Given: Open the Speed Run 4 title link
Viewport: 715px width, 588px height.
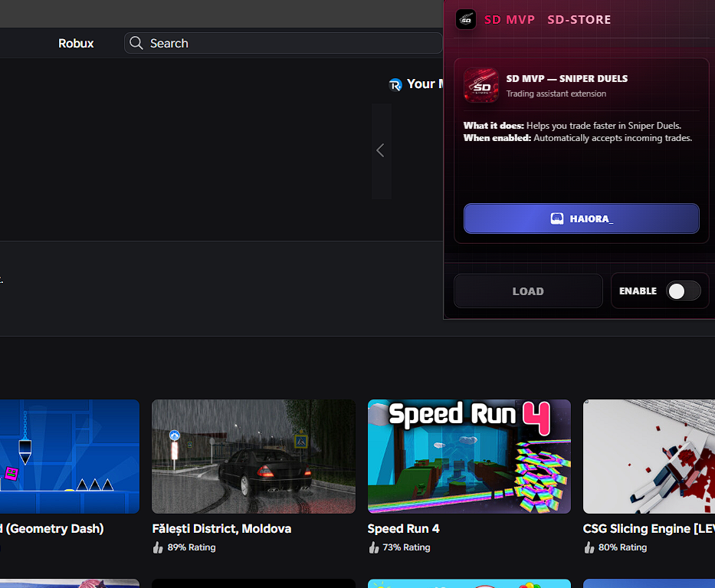Looking at the screenshot, I should 403,528.
